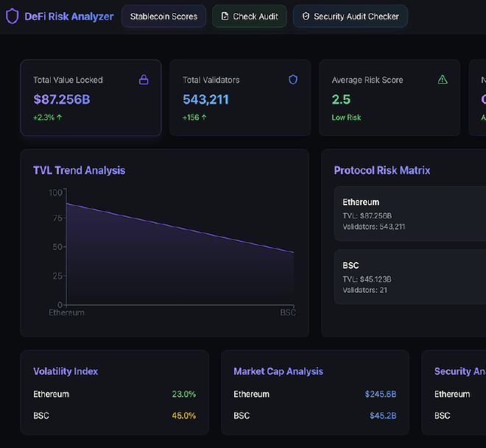Click the $87.256B value
Screen dimensions: 486x448
[62, 99]
